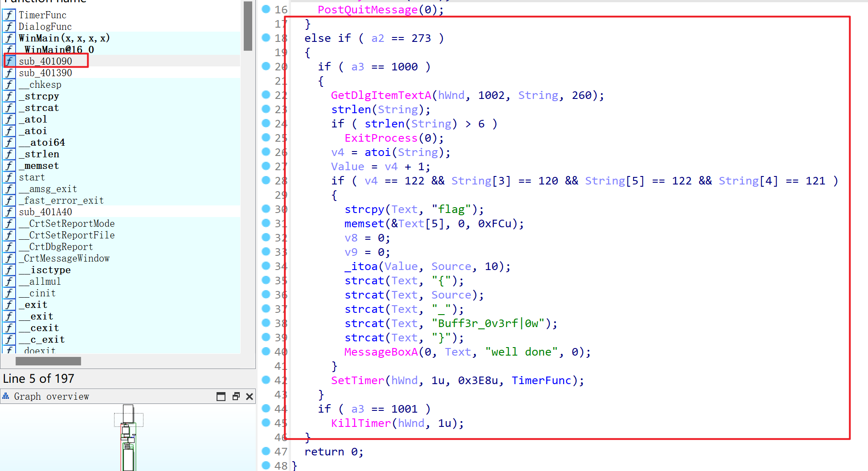Image resolution: width=868 pixels, height=471 pixels.
Task: Click function icon beside __allmul
Action: click(9, 281)
